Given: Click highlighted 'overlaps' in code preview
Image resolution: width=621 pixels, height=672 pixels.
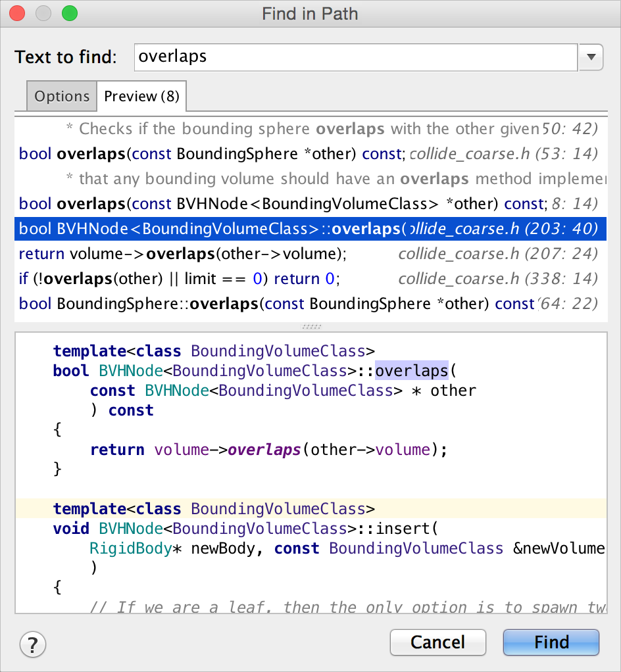Looking at the screenshot, I should coord(412,370).
